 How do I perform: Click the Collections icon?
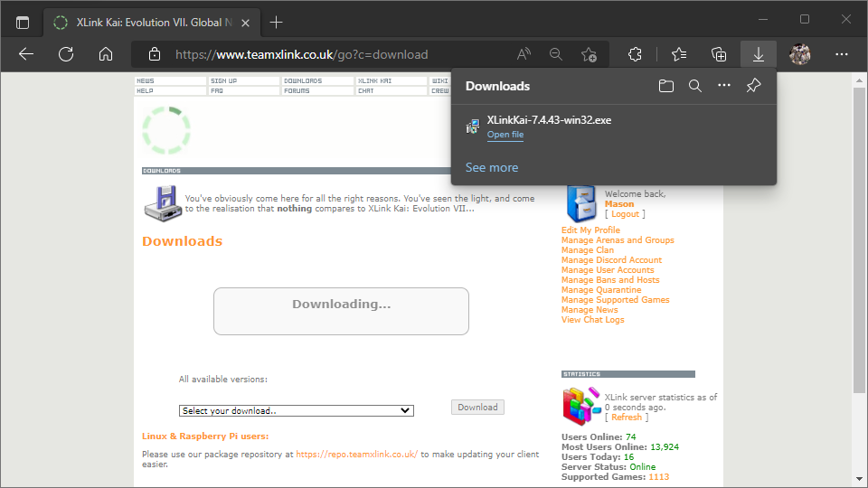click(719, 54)
